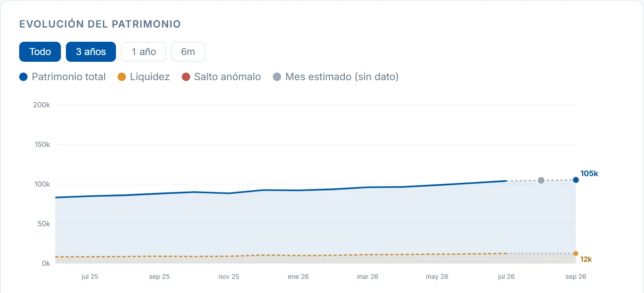The width and height of the screenshot is (644, 293).
Task: Click the 105k value label
Action: pos(589,173)
